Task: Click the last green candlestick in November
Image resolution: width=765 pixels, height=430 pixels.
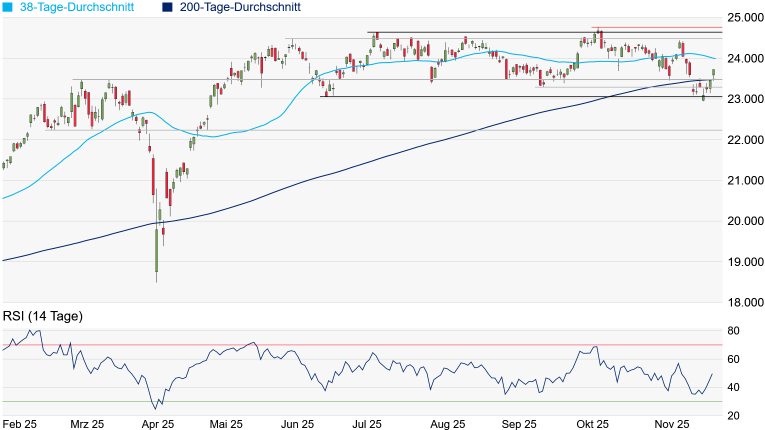Action: pos(713,75)
